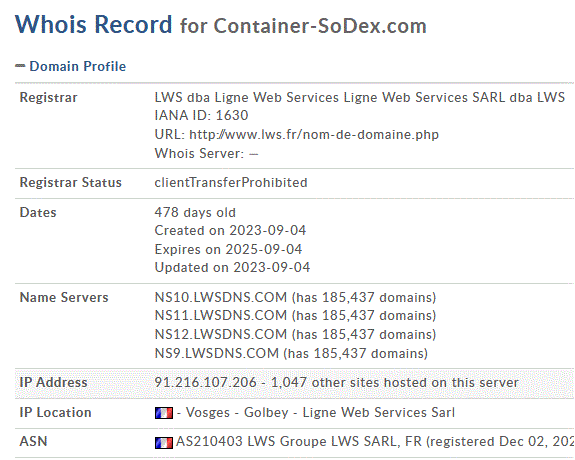Image resolution: width=575 pixels, height=460 pixels.
Task: Select the clientTransferProhibited status value
Action: (231, 183)
